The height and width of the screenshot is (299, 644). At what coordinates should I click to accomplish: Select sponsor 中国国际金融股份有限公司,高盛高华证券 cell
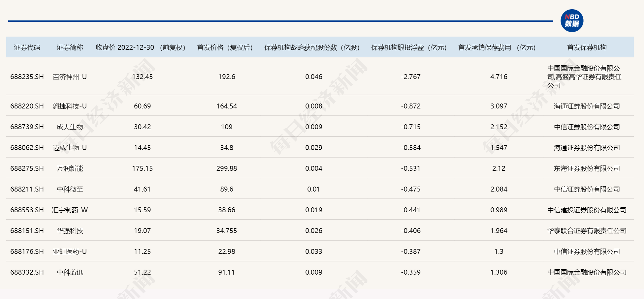[585, 77]
